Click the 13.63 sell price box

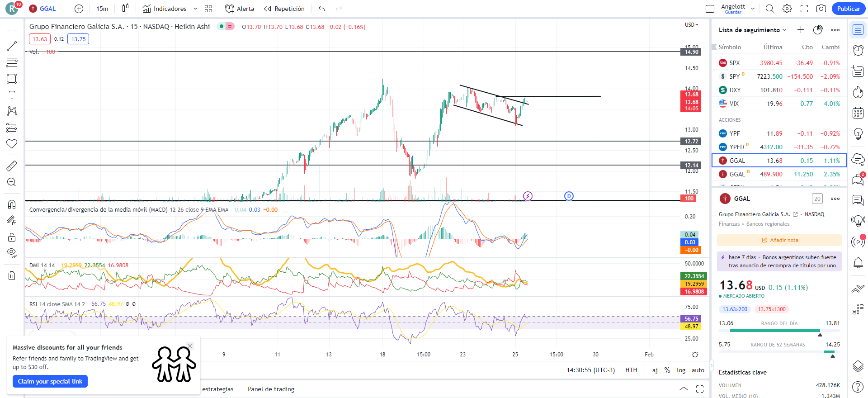point(40,39)
